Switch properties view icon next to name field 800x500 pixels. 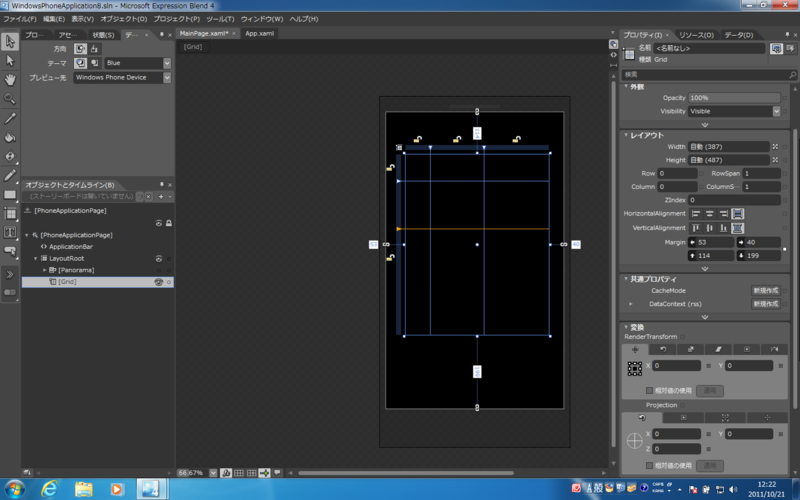pos(776,48)
